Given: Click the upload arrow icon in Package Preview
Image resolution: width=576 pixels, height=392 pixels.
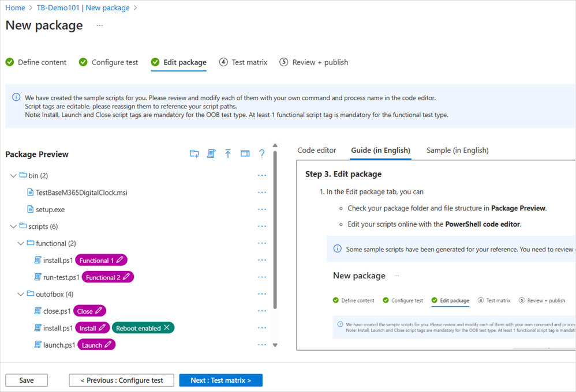Looking at the screenshot, I should pyautogui.click(x=228, y=154).
